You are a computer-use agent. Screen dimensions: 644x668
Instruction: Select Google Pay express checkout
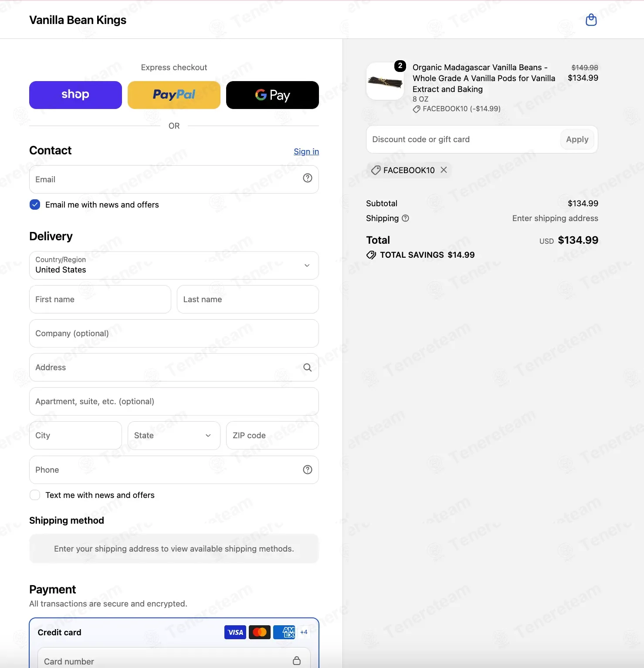click(x=272, y=95)
